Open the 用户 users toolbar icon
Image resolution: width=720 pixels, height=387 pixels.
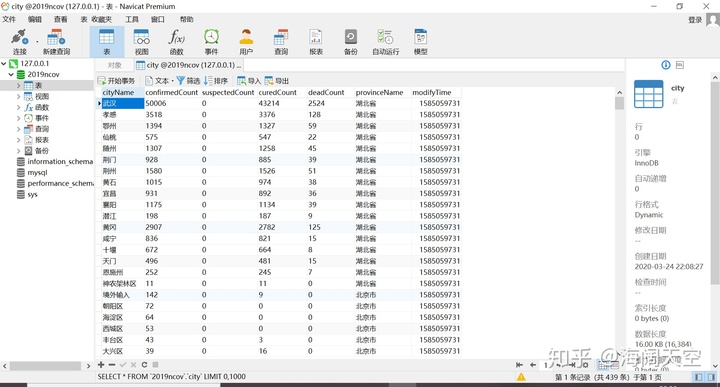pos(246,42)
